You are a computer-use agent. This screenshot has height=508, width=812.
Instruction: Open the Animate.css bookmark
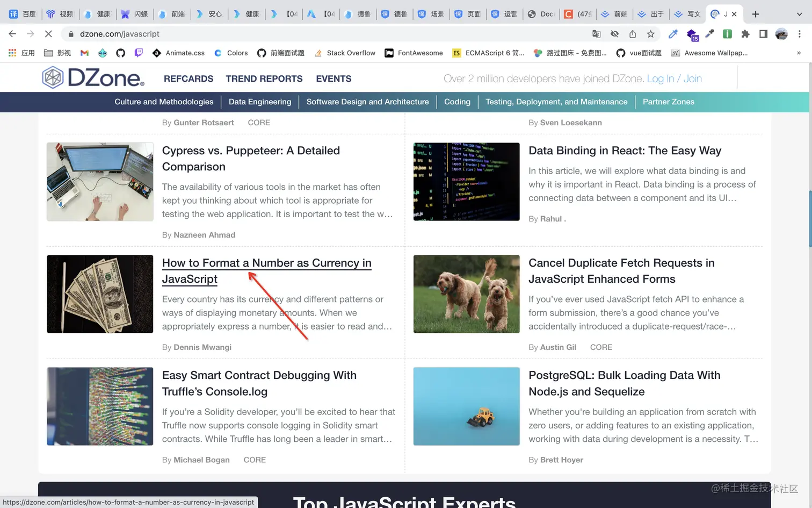click(x=178, y=53)
